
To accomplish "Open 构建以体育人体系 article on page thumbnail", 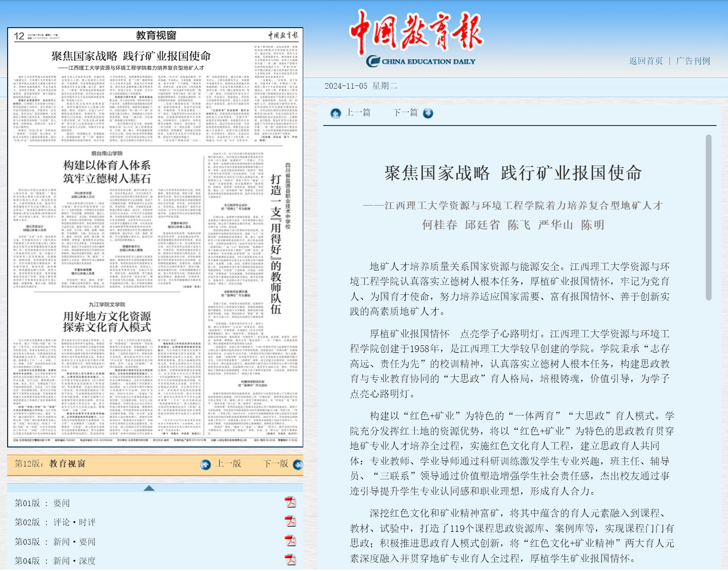I will tap(107, 172).
